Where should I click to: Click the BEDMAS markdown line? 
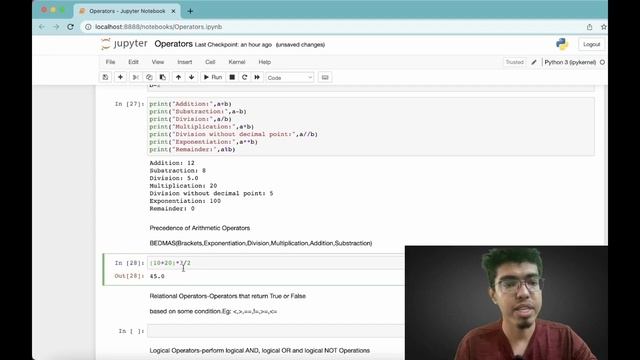tap(261, 243)
